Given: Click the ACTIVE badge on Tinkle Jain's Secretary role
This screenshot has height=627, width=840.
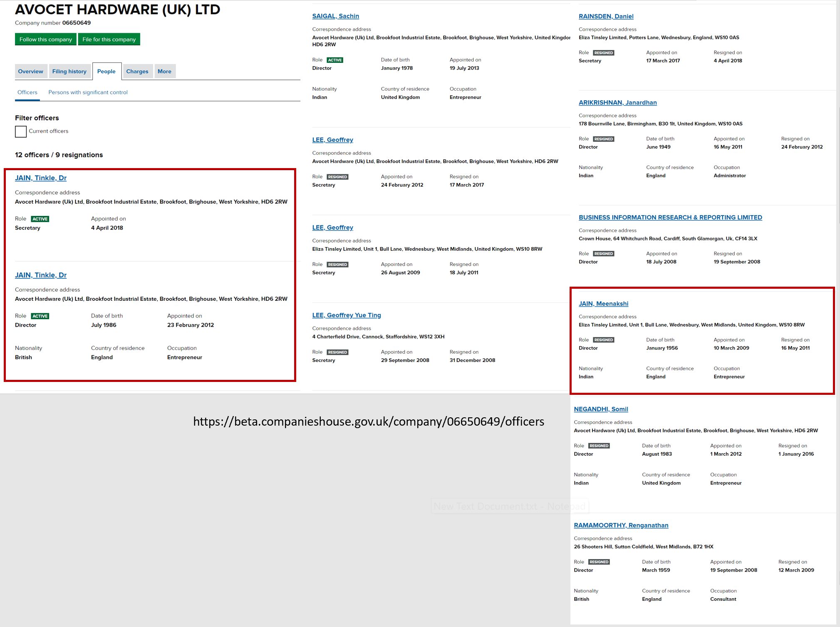Looking at the screenshot, I should [x=40, y=219].
